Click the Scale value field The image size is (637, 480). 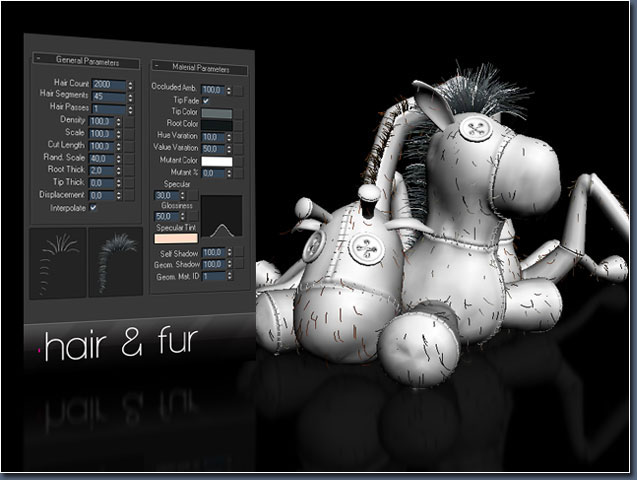[102, 134]
